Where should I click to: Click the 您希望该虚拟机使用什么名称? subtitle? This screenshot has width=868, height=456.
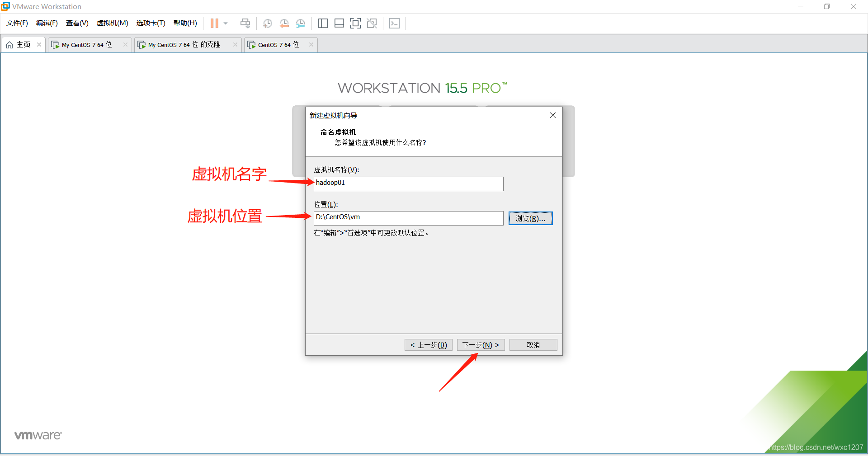click(x=380, y=142)
